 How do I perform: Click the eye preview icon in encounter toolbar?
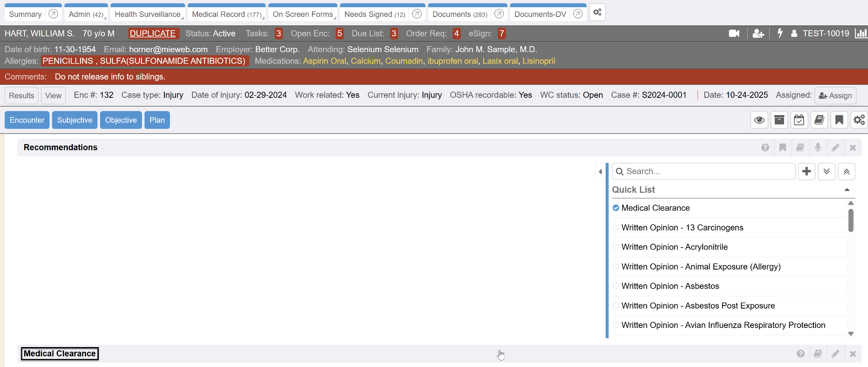759,120
